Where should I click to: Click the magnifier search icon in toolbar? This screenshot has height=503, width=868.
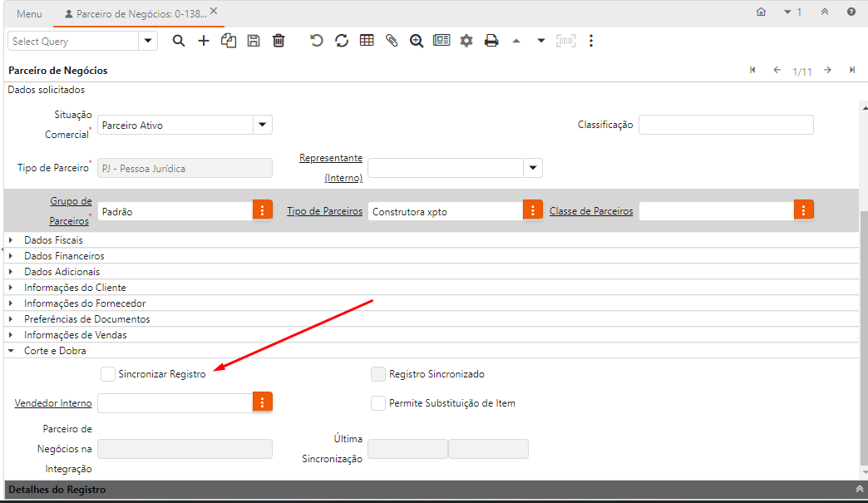178,41
